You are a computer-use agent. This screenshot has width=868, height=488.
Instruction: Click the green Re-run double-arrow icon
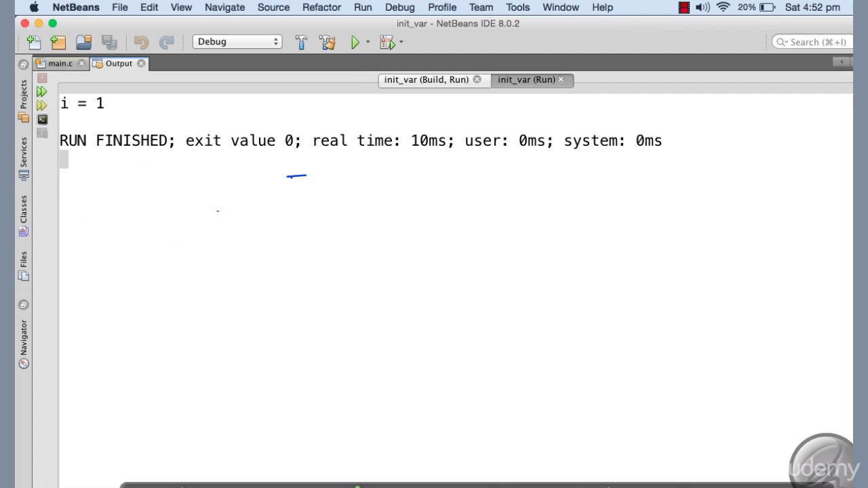[42, 91]
